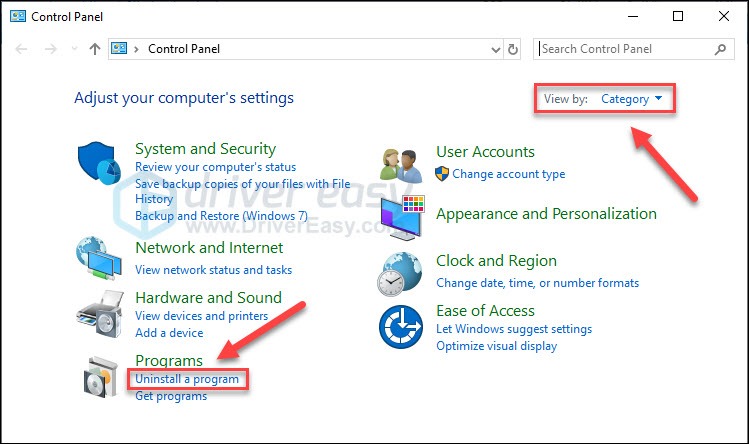Open Change account type link
Image resolution: width=749 pixels, height=444 pixels.
point(508,174)
